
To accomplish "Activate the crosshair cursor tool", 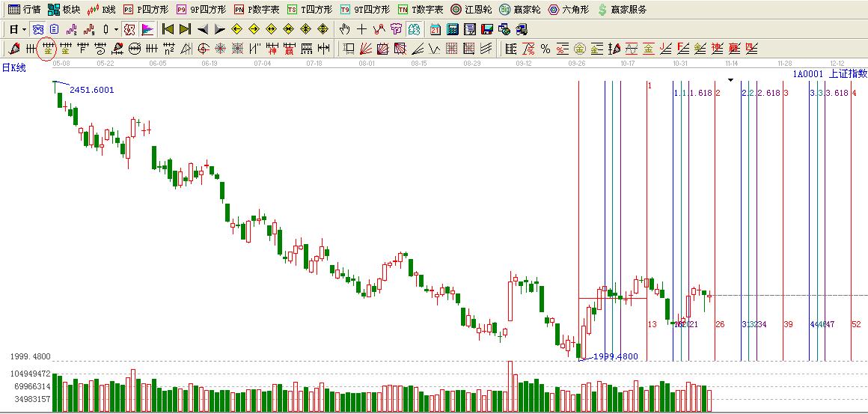I will click(x=361, y=29).
